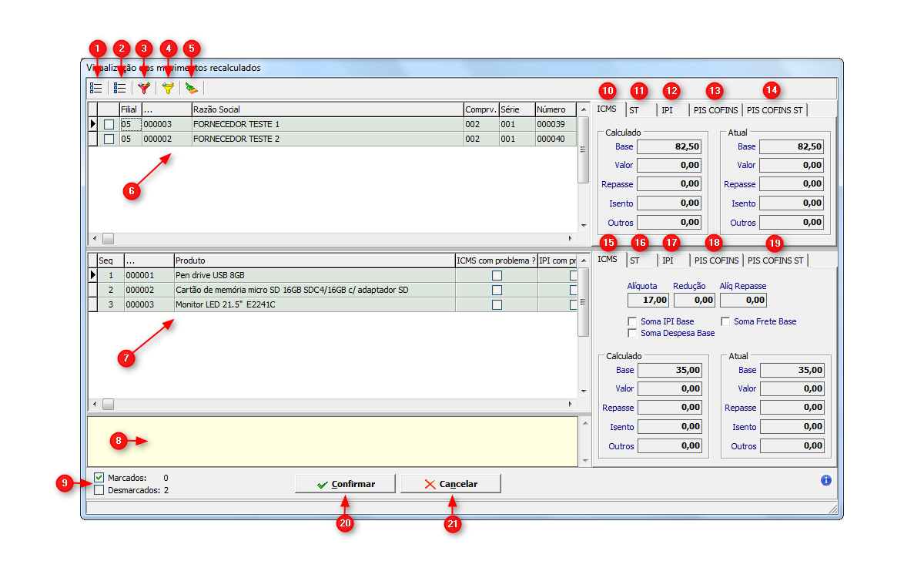Viewport: 924px width, 578px height.
Task: Open the PIS COFINS tab above the 82,50 totals
Action: click(x=715, y=110)
